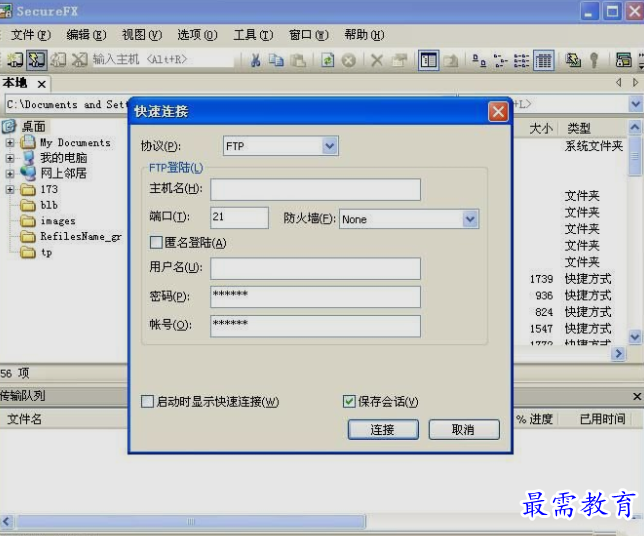Close the 快速连接 dialog
This screenshot has width=644, height=536.
(498, 112)
